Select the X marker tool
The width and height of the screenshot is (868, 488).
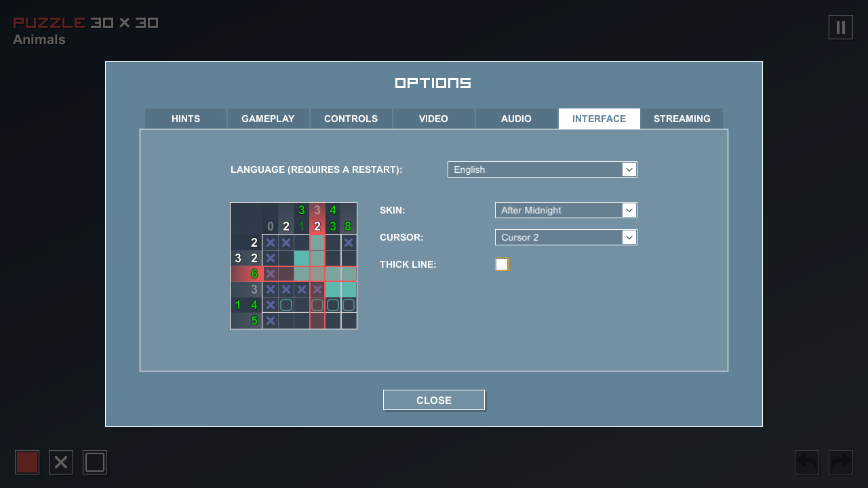[x=60, y=462]
